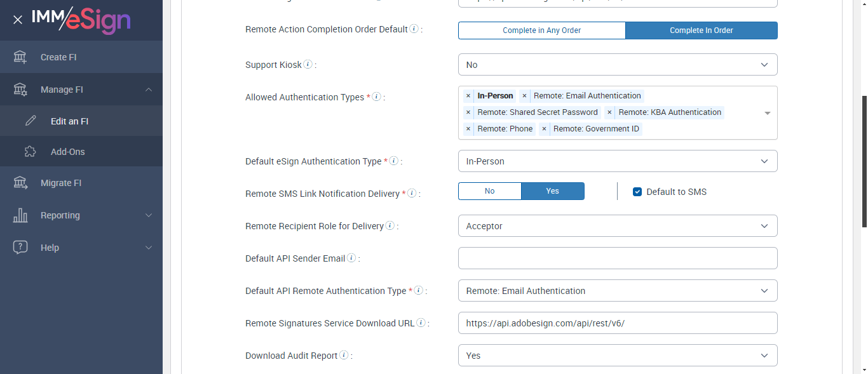
Task: Open the Support Kiosk dropdown
Action: [617, 65]
